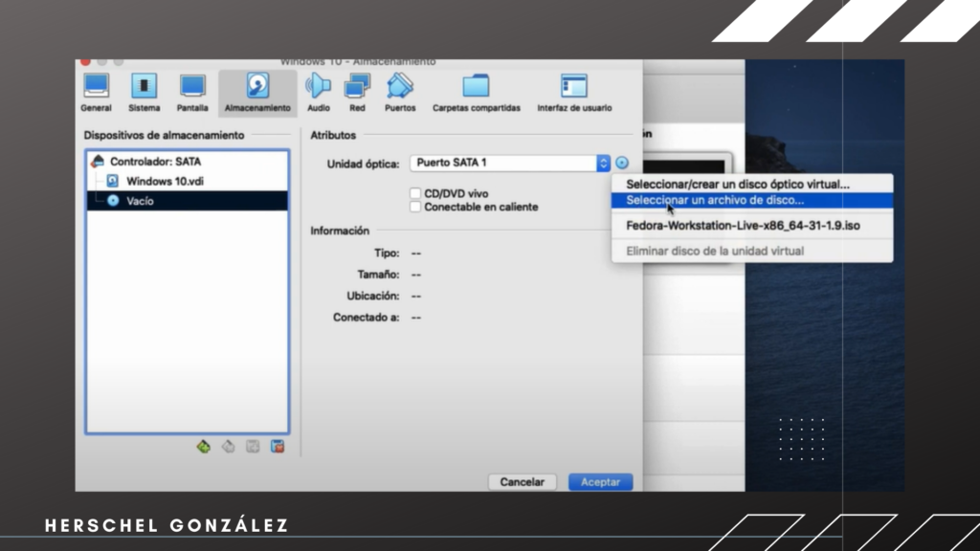The image size is (980, 551).
Task: Open the Red network settings section
Action: (357, 93)
